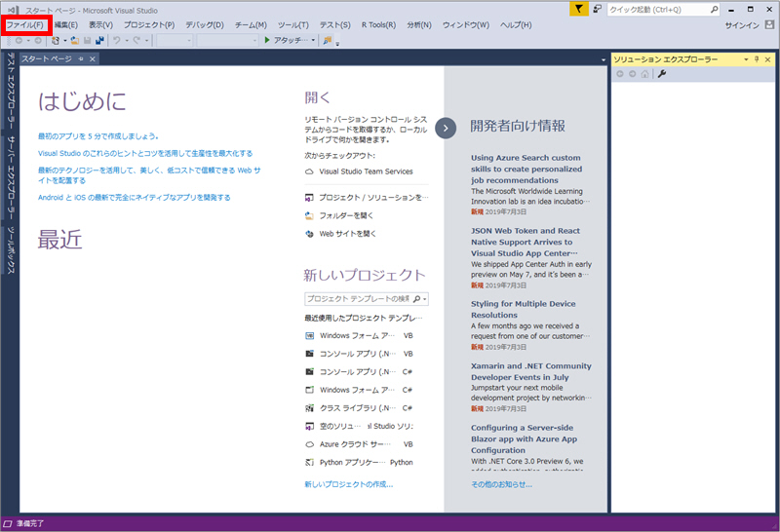Image resolution: width=780 pixels, height=532 pixels.
Task: Open toolbar options overflow arrow
Action: 337,44
